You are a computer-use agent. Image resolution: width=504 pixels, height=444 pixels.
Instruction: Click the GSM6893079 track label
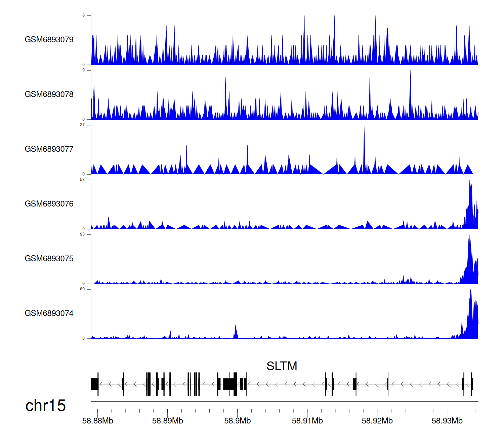pyautogui.click(x=49, y=40)
